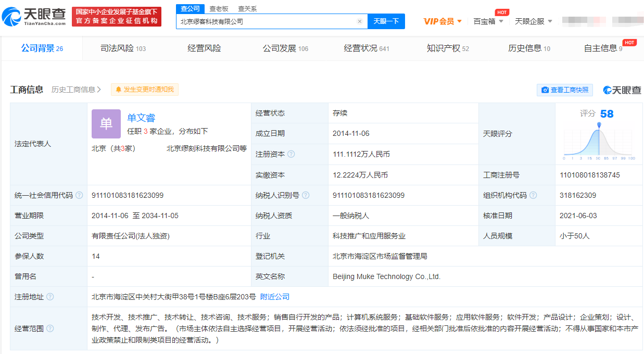Screen dimensions: 644x354
Task: Select the 一般纳税人 value
Action: point(351,216)
